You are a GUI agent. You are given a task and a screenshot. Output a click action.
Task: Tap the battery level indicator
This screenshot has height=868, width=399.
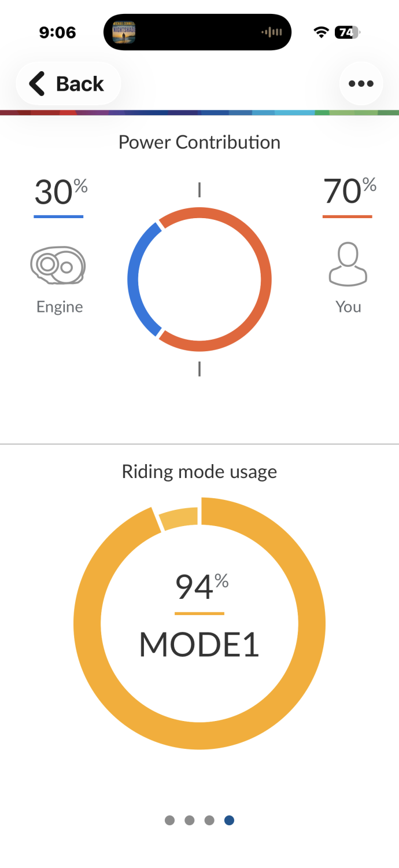(347, 32)
